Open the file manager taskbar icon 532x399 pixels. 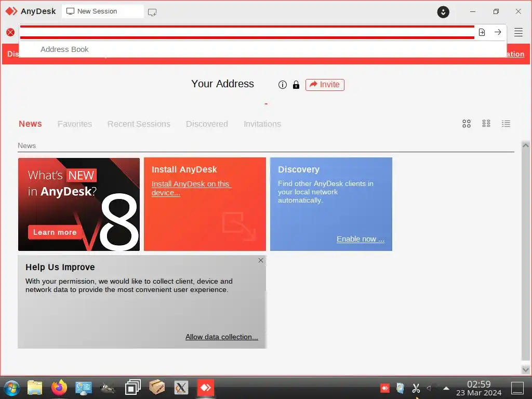coord(35,388)
